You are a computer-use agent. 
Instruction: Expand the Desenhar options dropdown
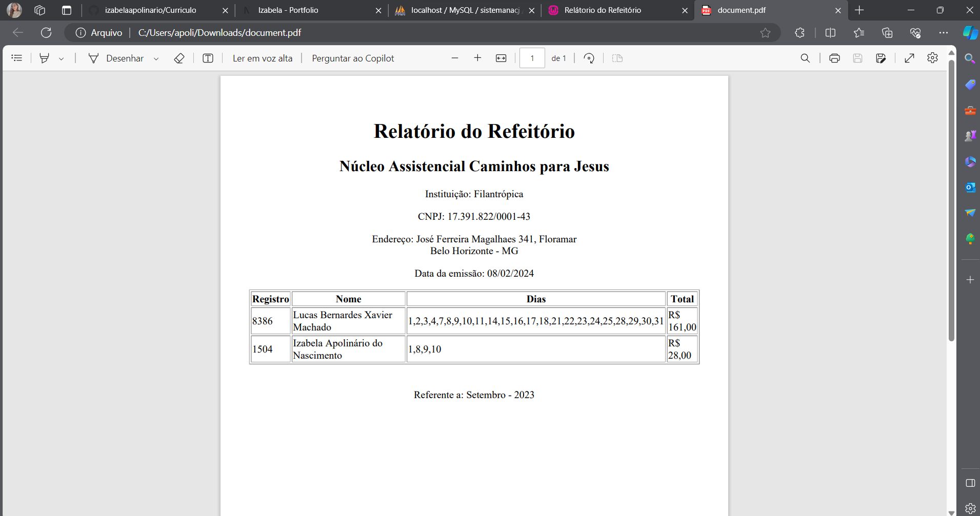coord(156,58)
